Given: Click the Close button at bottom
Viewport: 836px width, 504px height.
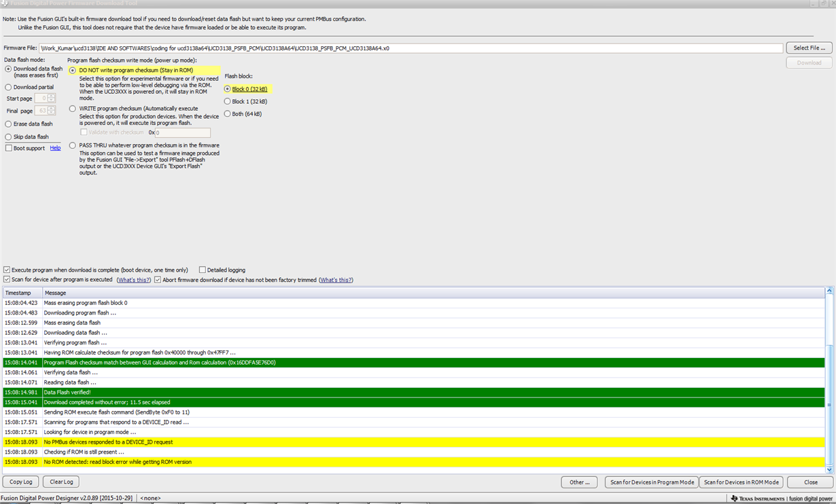Looking at the screenshot, I should (811, 482).
